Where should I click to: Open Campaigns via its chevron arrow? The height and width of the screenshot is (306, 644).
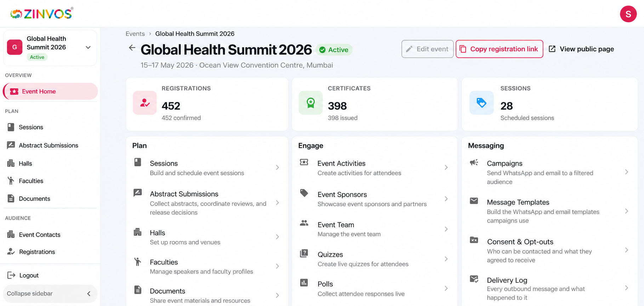coord(627,172)
